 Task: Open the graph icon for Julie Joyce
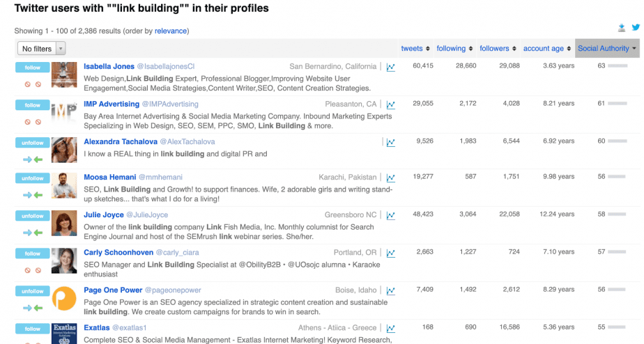pos(390,215)
